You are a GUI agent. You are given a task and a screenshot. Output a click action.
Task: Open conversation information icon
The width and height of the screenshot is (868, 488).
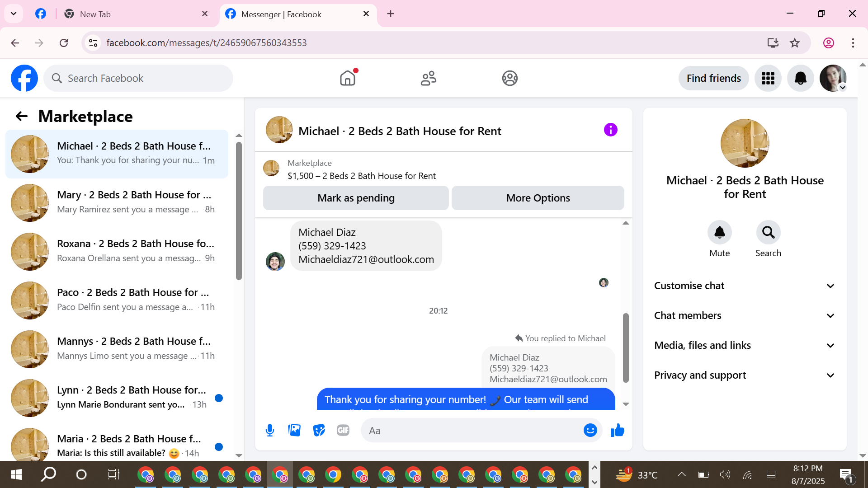pos(611,130)
